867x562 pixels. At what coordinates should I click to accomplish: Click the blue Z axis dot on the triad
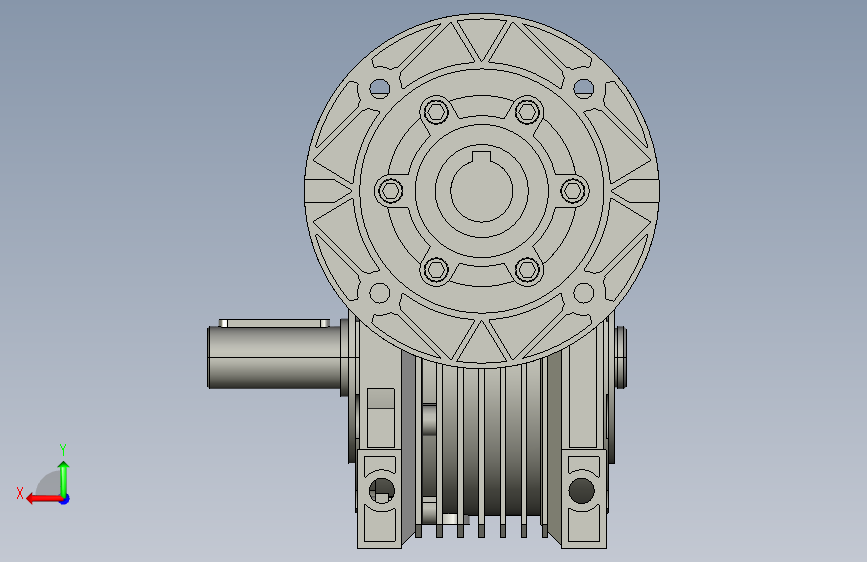pos(65,499)
